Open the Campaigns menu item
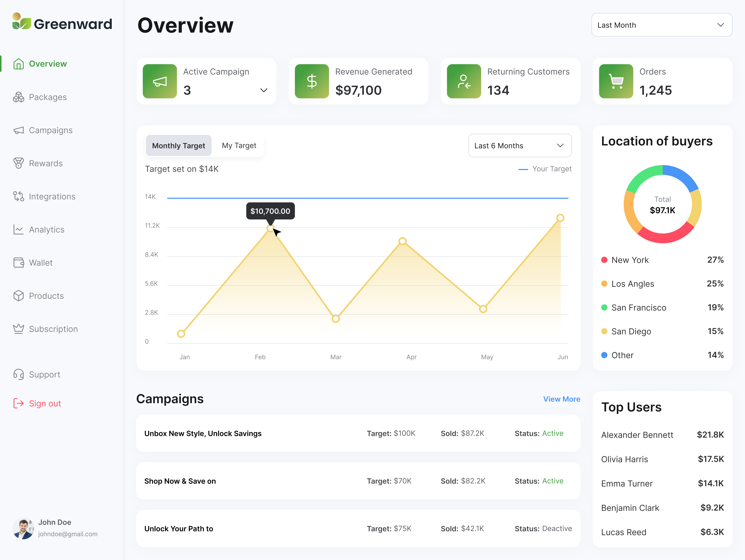 pyautogui.click(x=51, y=130)
